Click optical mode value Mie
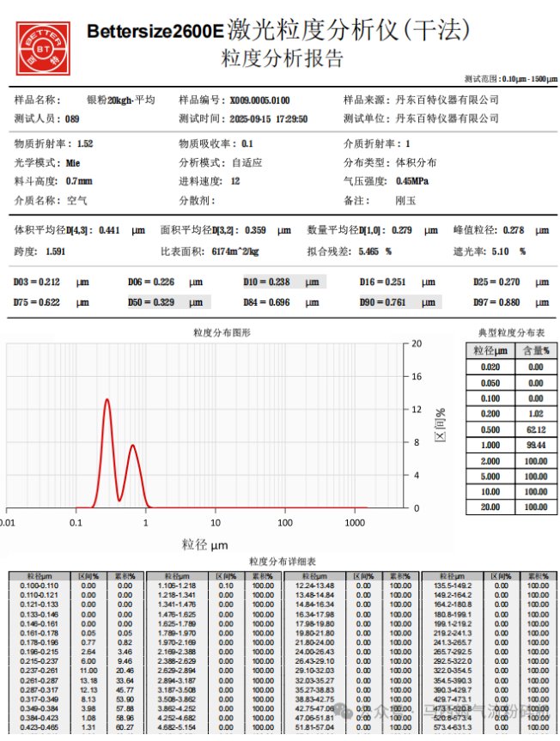Screen dimensions: 560x741 (73, 163)
